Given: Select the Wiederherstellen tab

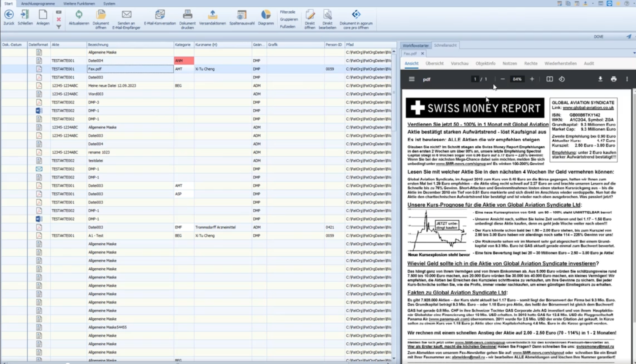Looking at the screenshot, I should (560, 63).
